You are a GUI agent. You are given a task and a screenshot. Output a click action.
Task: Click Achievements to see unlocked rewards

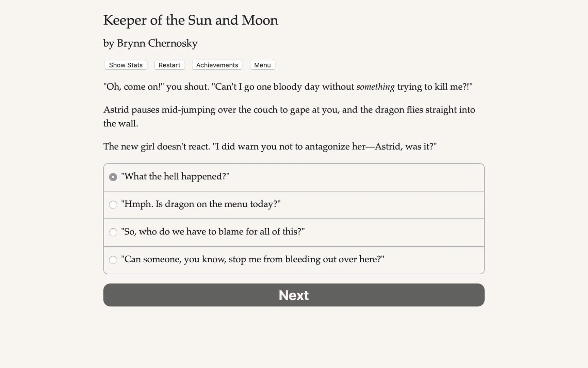(x=217, y=65)
